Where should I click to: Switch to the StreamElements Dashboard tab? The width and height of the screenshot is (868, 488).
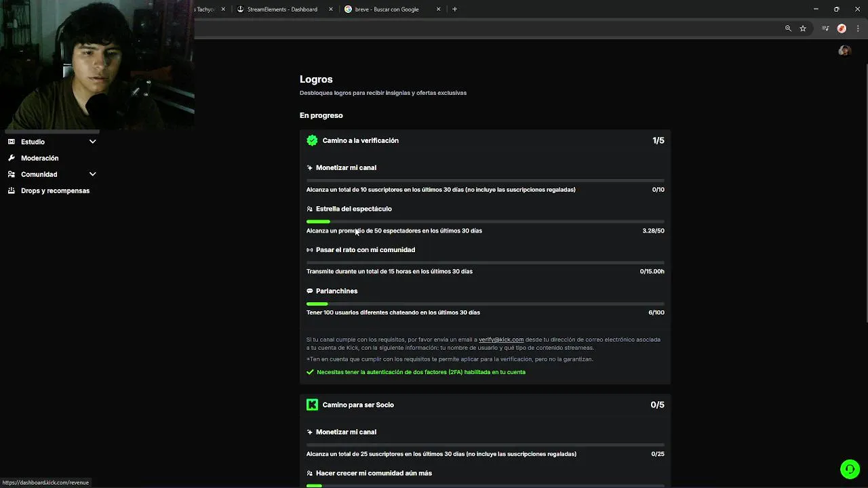point(281,9)
